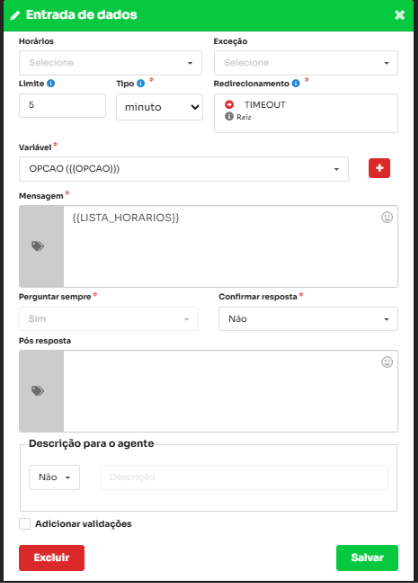
Task: Click the Mensagem text area with LISTA_HORARIOS
Action: coord(231,246)
